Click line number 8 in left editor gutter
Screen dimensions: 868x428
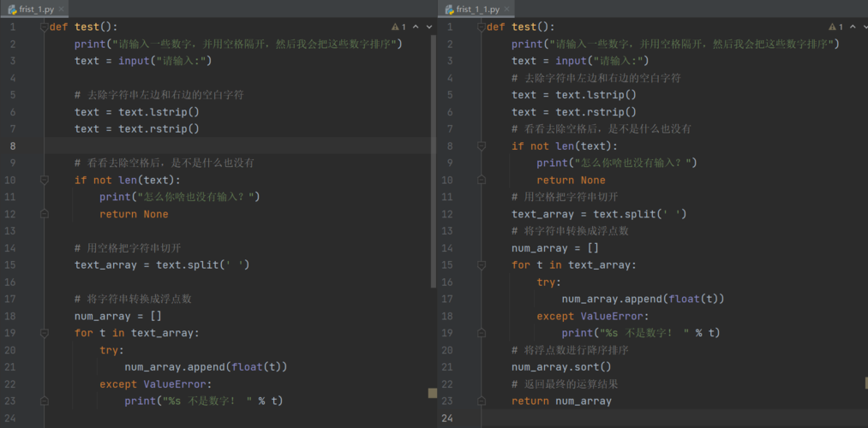(13, 146)
